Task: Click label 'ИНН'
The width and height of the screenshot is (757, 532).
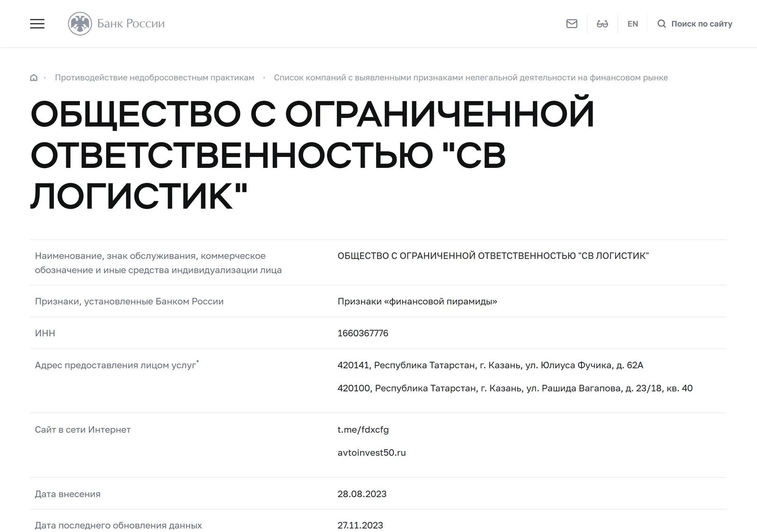Action: 45,333
